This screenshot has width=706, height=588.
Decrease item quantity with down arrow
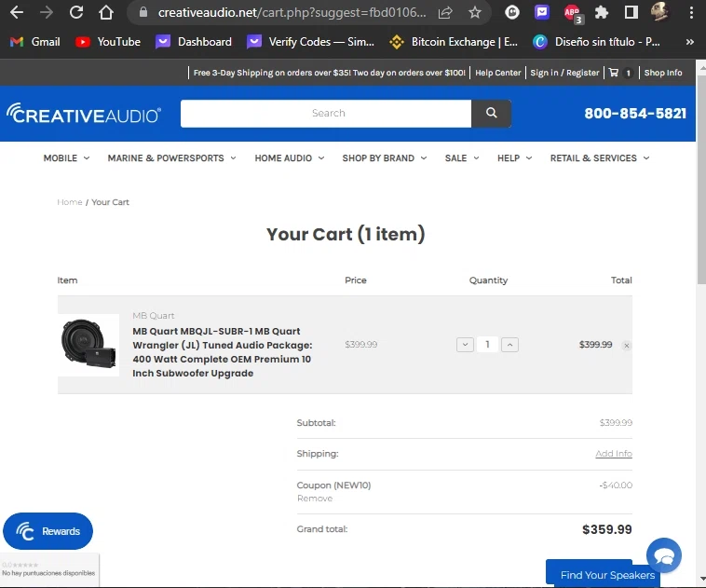[465, 345]
